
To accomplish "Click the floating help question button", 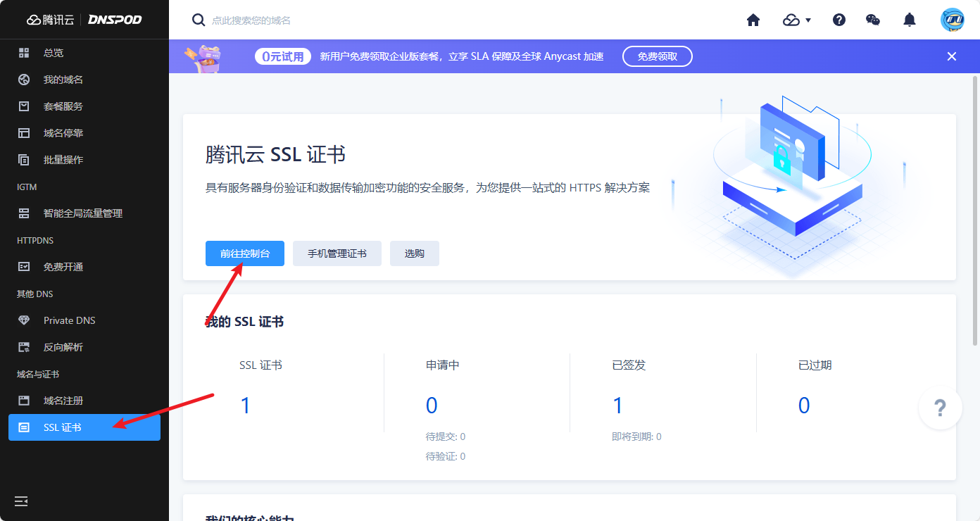I will [940, 408].
